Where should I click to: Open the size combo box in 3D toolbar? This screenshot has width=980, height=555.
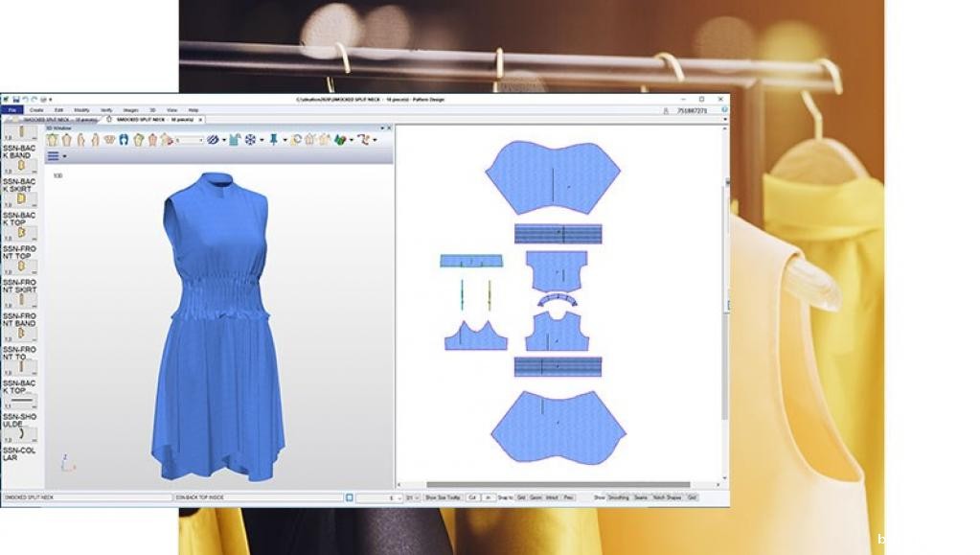[189, 140]
